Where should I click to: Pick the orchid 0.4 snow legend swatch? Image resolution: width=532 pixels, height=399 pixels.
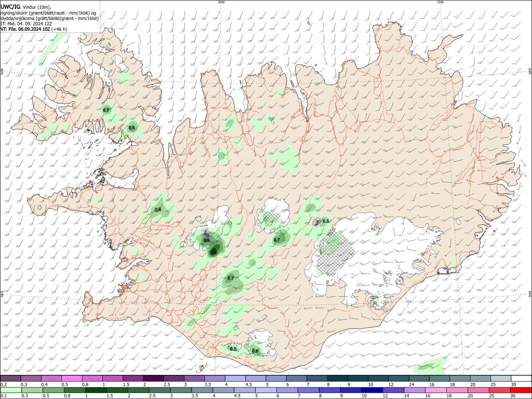52,378
